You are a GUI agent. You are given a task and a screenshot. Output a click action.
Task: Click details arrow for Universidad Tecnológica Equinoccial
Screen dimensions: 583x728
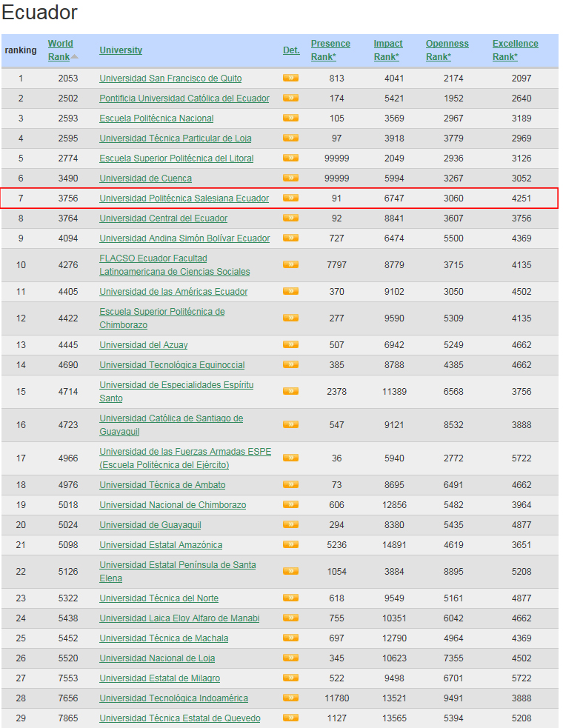[291, 364]
